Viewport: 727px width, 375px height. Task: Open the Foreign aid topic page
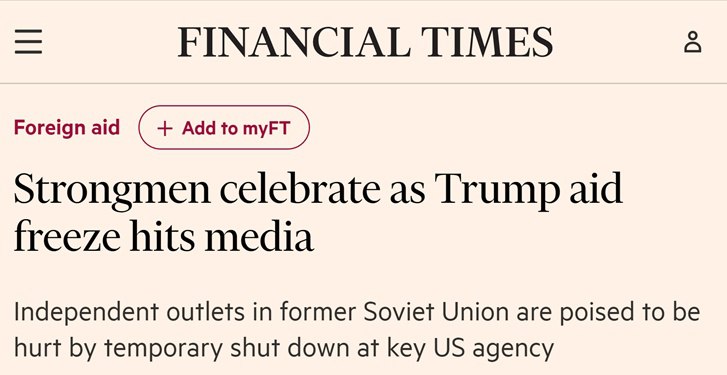[x=67, y=127]
